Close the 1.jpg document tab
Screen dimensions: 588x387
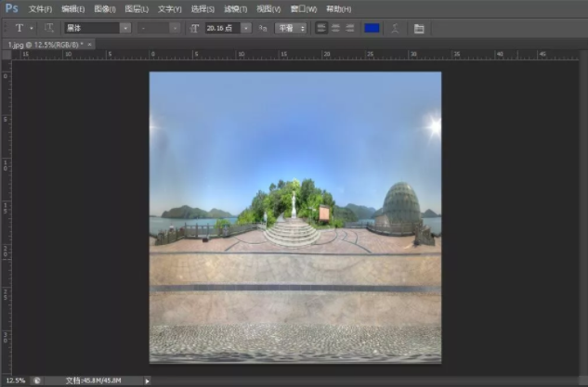(89, 45)
